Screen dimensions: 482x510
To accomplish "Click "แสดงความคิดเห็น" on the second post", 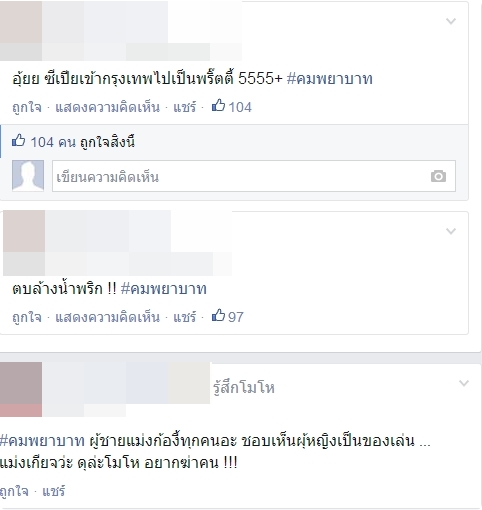I will tap(107, 317).
